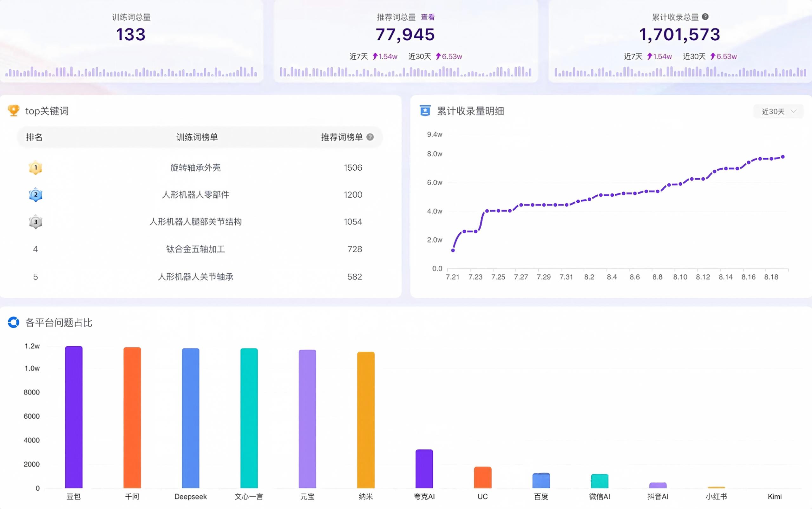The image size is (812, 509).
Task: Click the 各平台问题占比 circular icon
Action: 13,322
